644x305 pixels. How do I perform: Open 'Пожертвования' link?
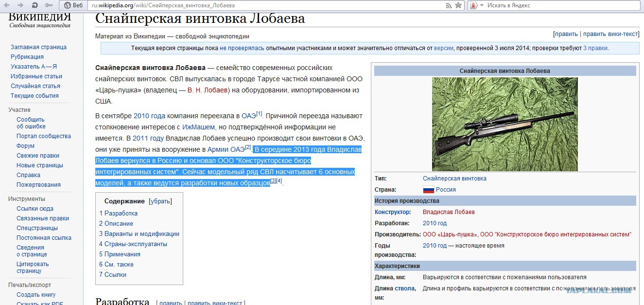pyautogui.click(x=38, y=185)
